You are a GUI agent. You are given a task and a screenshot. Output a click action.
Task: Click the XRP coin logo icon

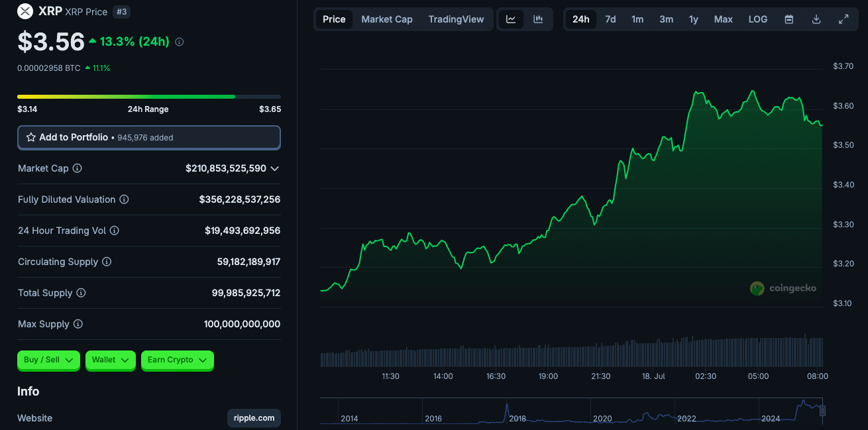[25, 11]
